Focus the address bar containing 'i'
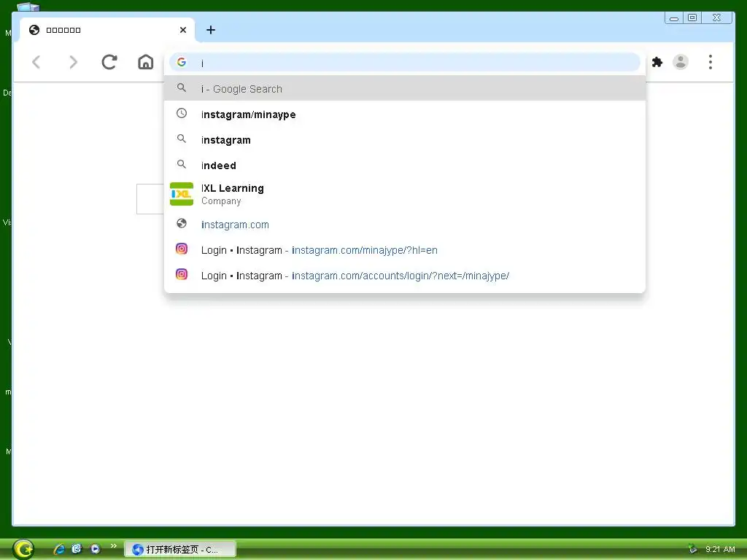This screenshot has width=747, height=560. click(x=404, y=63)
